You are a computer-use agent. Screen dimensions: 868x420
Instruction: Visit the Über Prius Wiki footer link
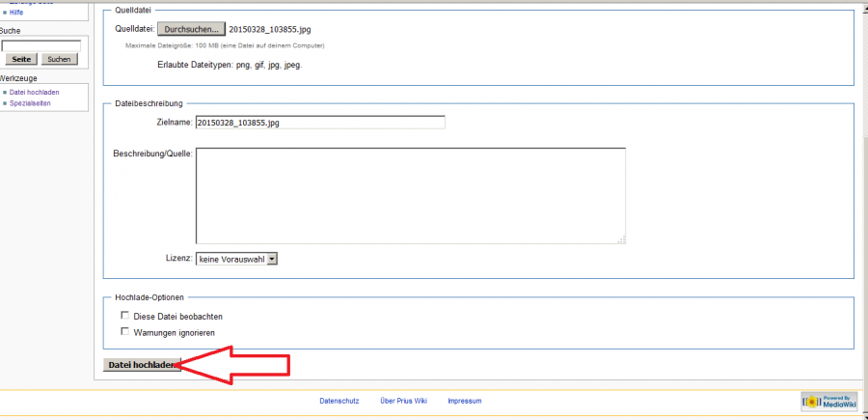(405, 401)
